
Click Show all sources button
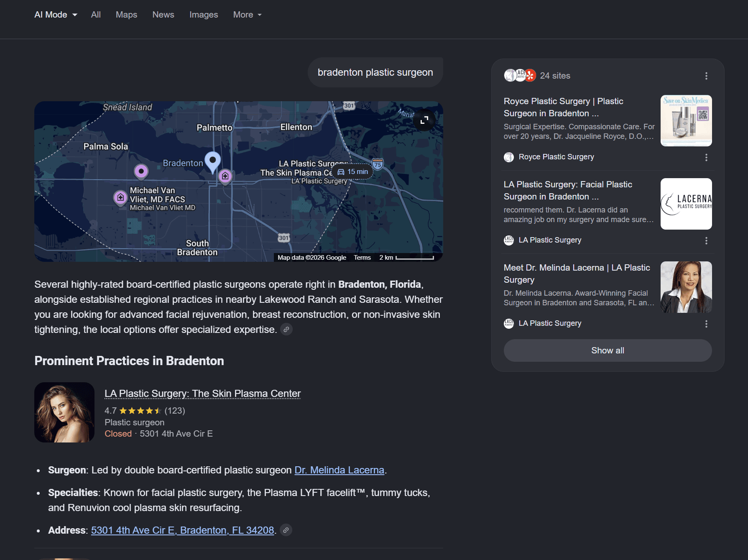click(x=608, y=350)
